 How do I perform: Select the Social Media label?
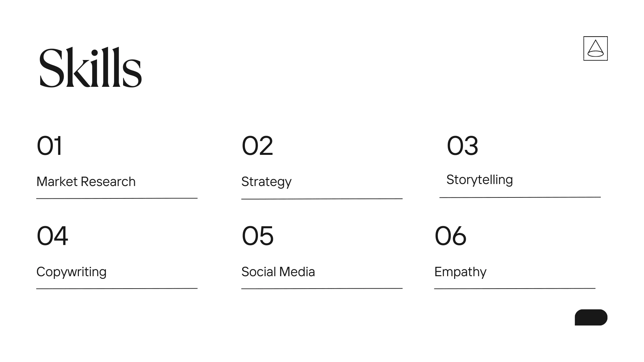tap(278, 272)
